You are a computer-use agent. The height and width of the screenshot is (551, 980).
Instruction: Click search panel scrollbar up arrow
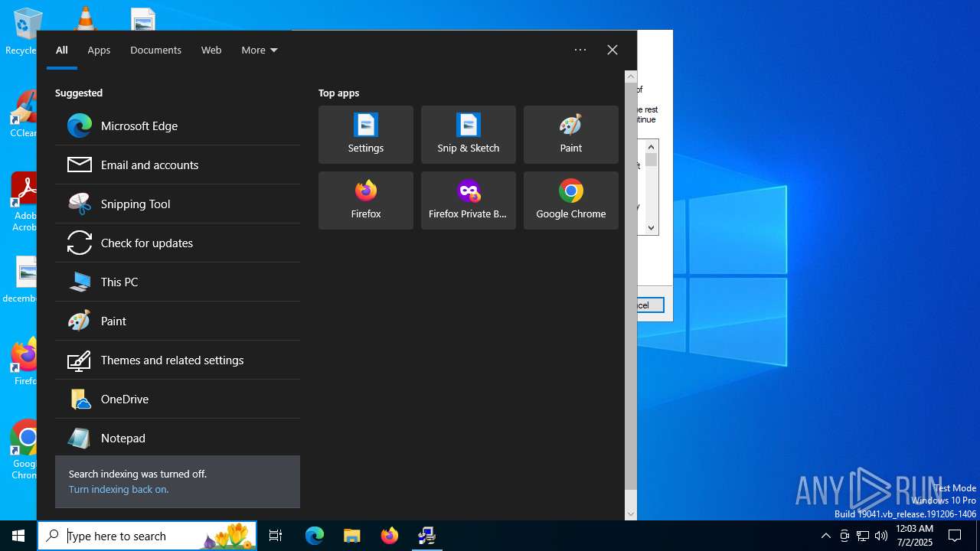(x=631, y=77)
